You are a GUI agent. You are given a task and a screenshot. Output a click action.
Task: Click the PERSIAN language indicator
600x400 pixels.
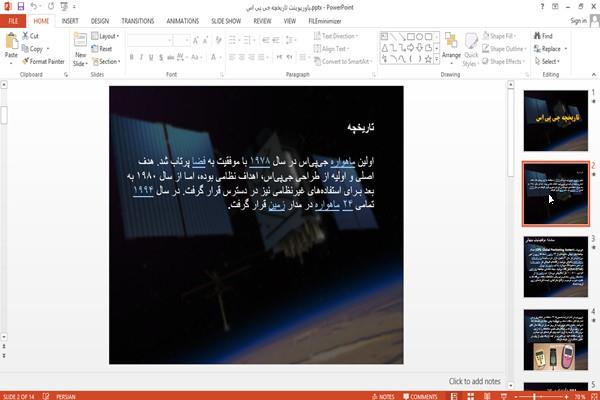[65, 397]
